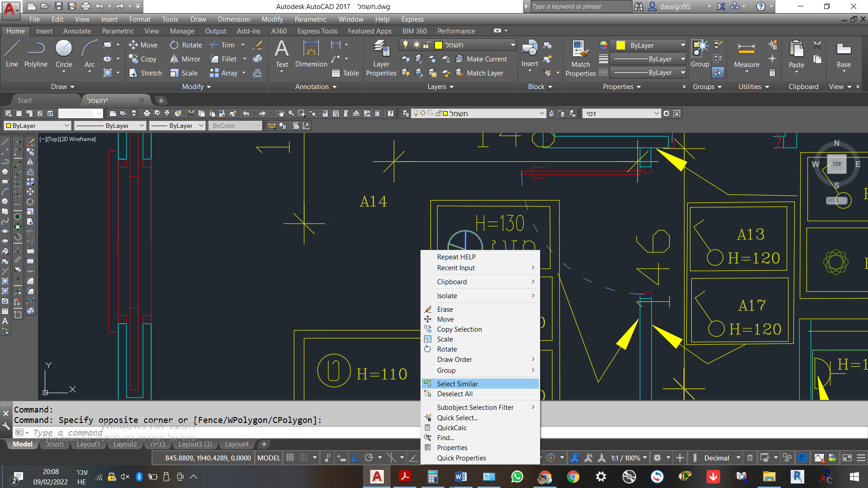Image resolution: width=868 pixels, height=488 pixels.
Task: Click Make Current layer button
Action: click(481, 59)
